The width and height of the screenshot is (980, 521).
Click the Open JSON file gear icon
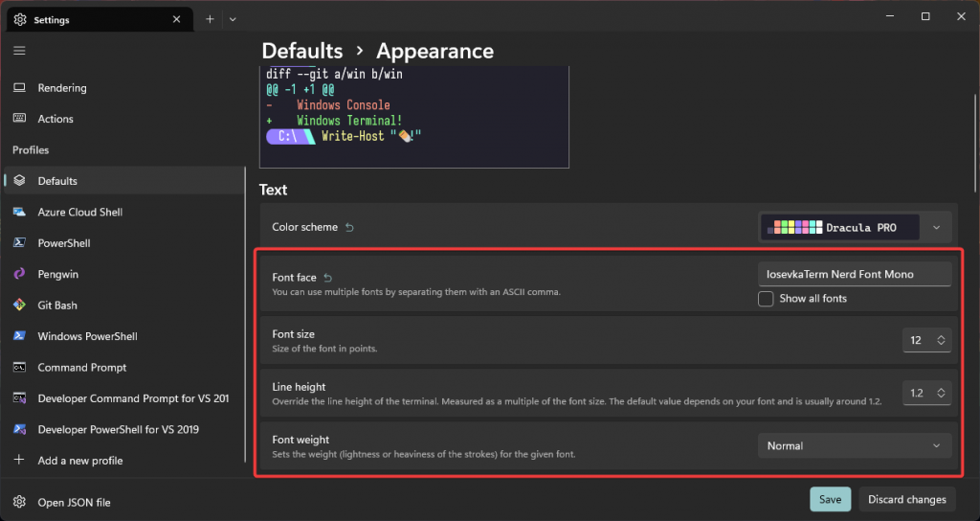19,502
